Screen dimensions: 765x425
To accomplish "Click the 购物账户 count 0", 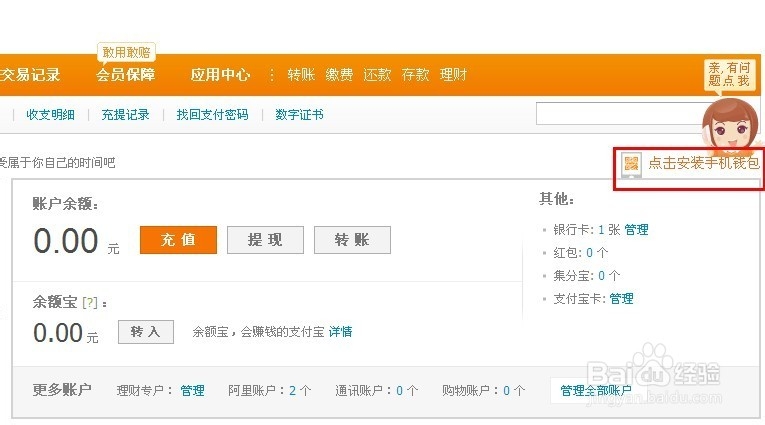I will tap(506, 390).
